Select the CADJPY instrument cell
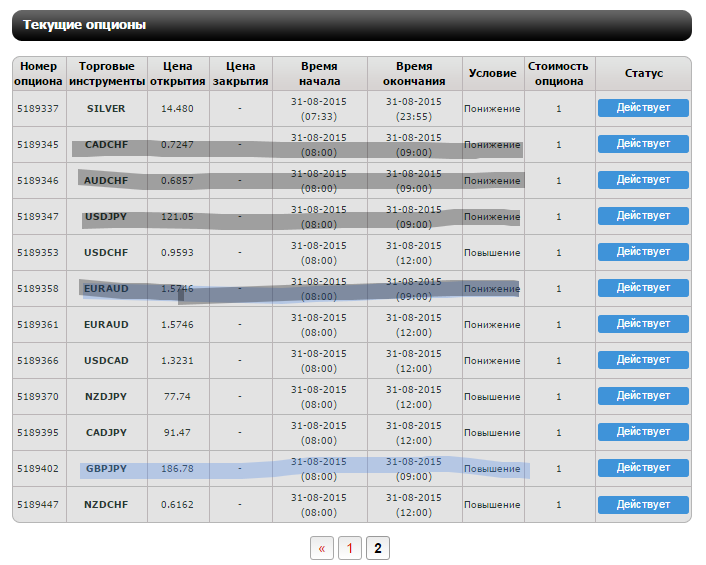Image resolution: width=706 pixels, height=565 pixels. (106, 433)
